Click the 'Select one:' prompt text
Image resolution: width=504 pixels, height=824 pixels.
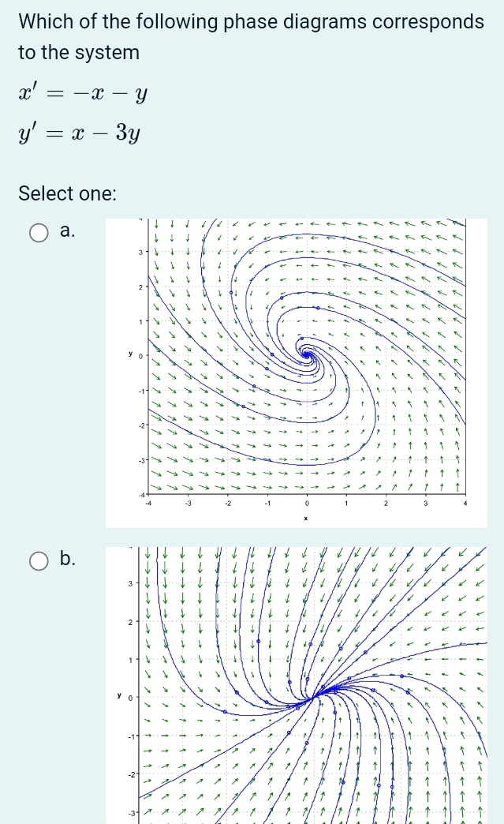[68, 193]
